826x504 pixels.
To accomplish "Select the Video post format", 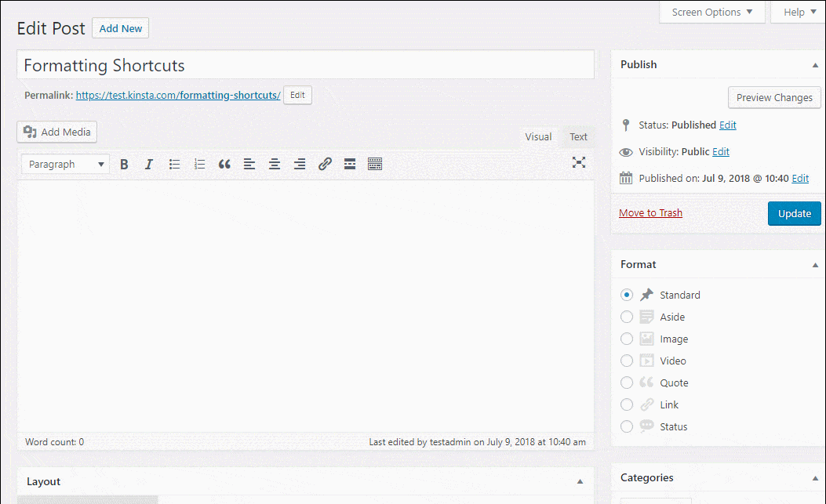I will click(627, 361).
